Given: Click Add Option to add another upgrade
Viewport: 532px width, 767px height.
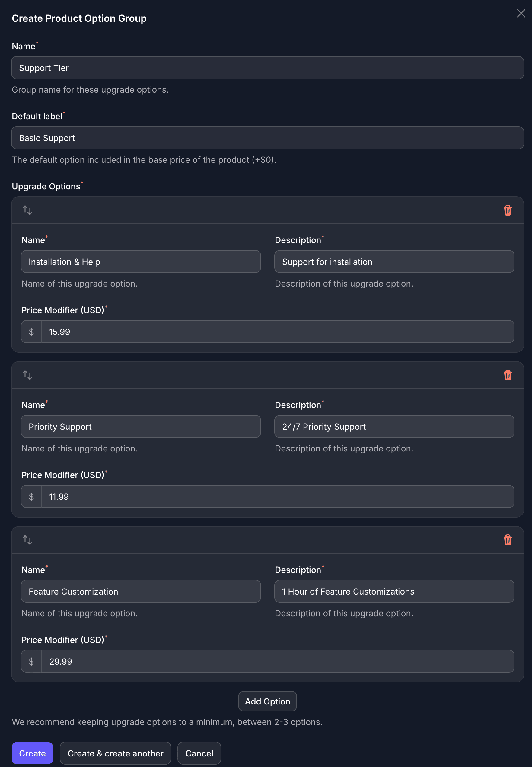Looking at the screenshot, I should (x=267, y=701).
